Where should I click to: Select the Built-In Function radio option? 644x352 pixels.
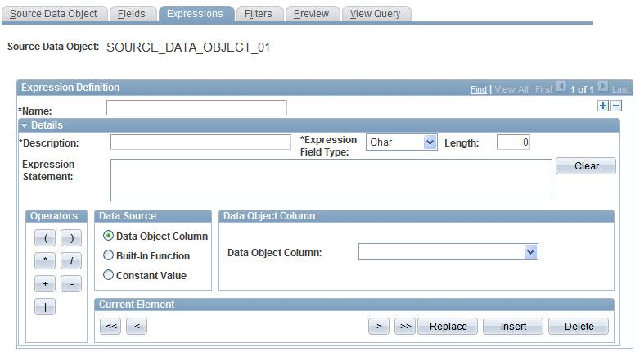click(109, 255)
